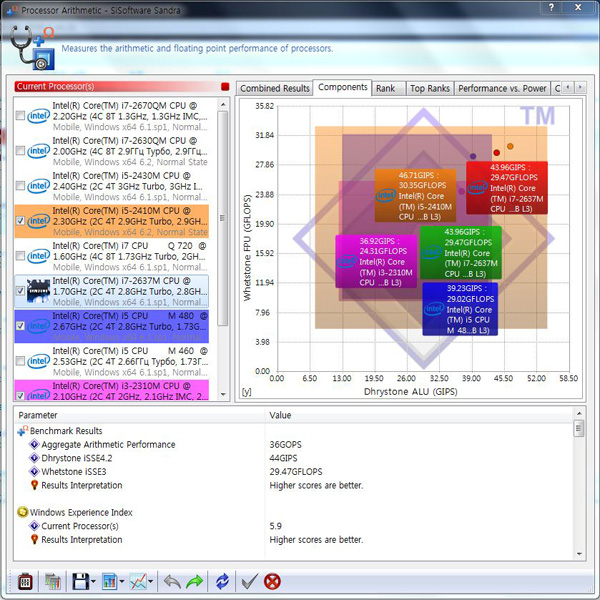The height and width of the screenshot is (600, 600).
Task: Click processor list scrollbar up arrow
Action: pos(223,104)
